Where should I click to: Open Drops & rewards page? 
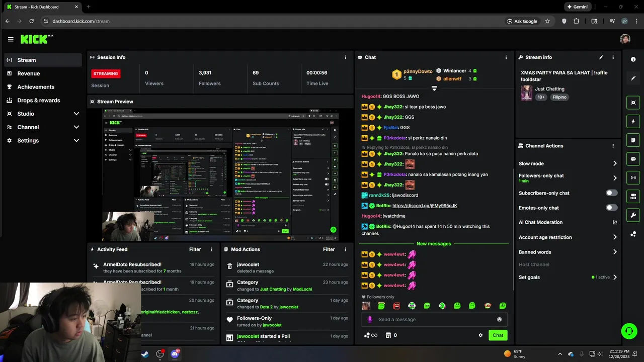point(43,100)
